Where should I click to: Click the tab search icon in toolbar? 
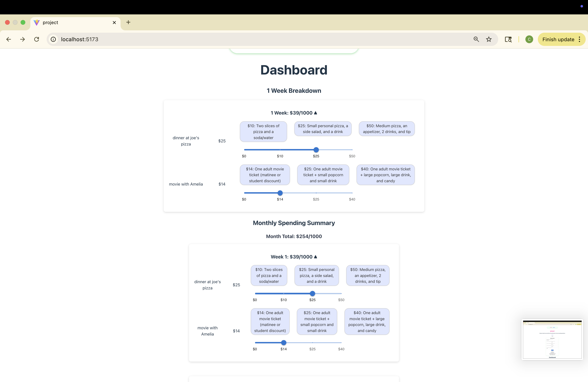tap(508, 39)
